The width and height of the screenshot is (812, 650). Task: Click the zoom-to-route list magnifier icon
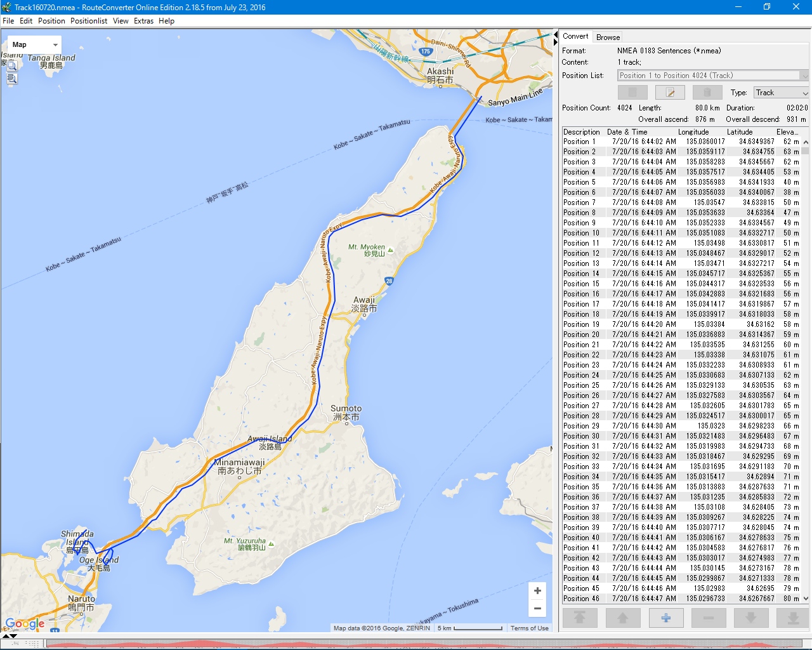coord(11,79)
